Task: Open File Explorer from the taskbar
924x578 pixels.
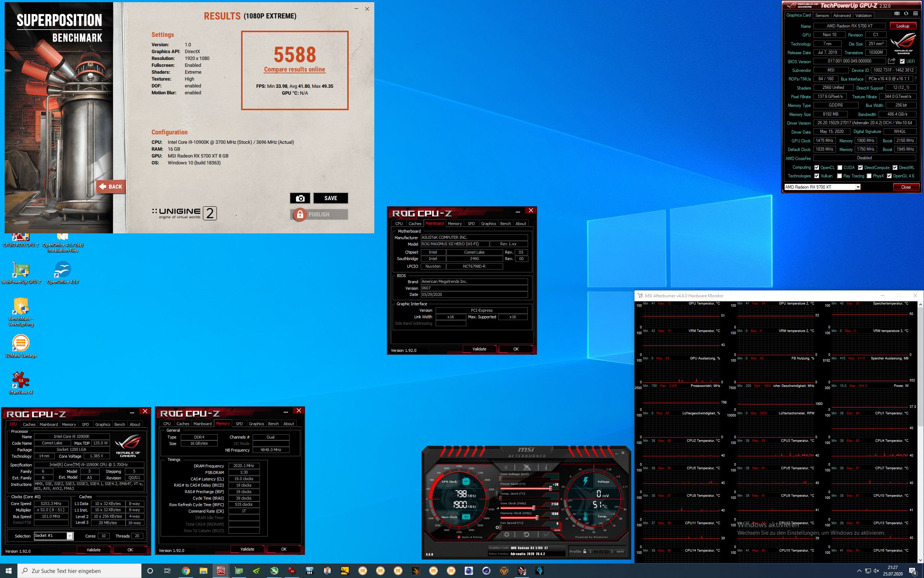Action: [x=203, y=571]
